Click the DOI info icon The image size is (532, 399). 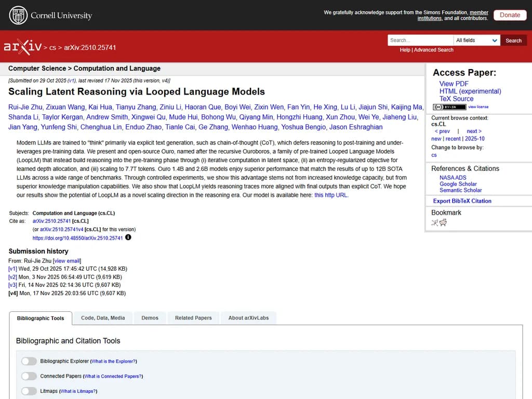[x=128, y=237]
